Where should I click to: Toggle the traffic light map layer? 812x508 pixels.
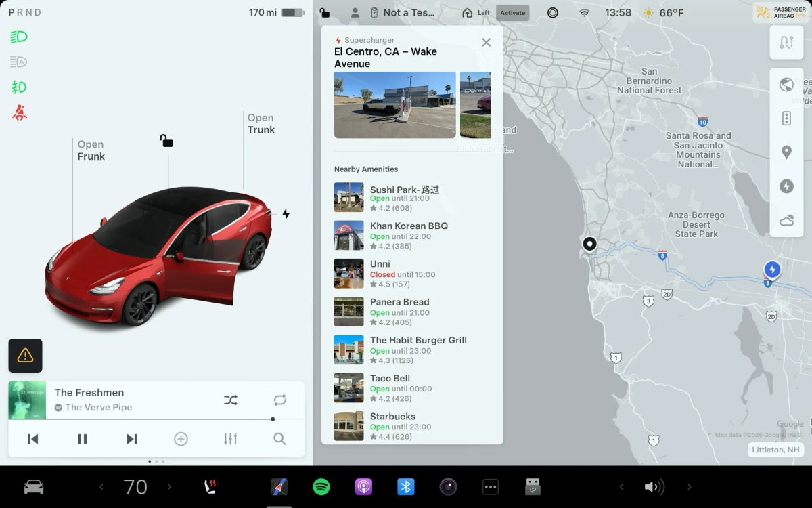pyautogui.click(x=786, y=119)
